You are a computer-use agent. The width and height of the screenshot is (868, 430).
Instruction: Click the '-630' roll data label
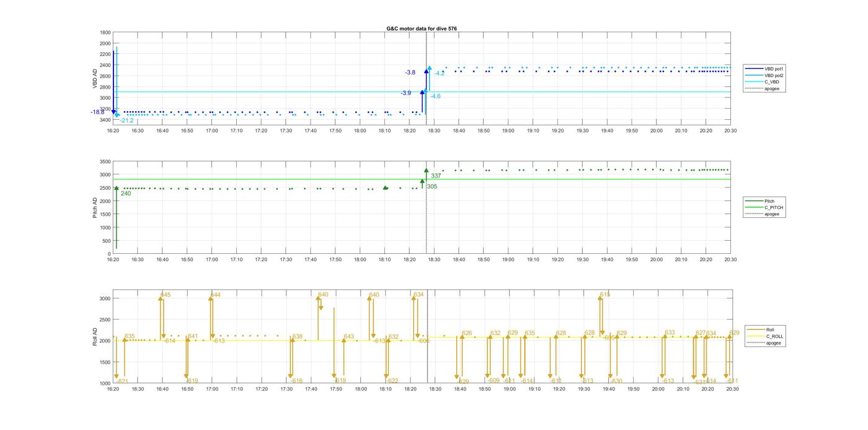point(615,381)
